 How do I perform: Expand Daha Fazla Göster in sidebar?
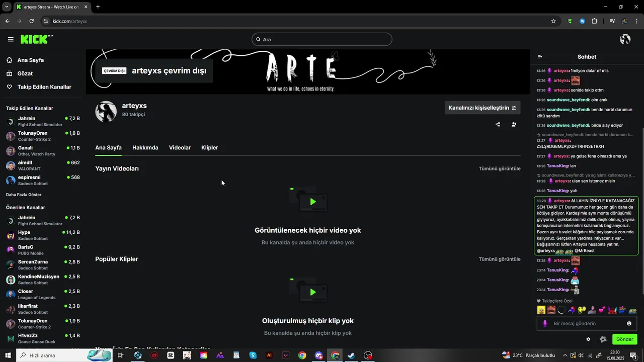[24, 195]
